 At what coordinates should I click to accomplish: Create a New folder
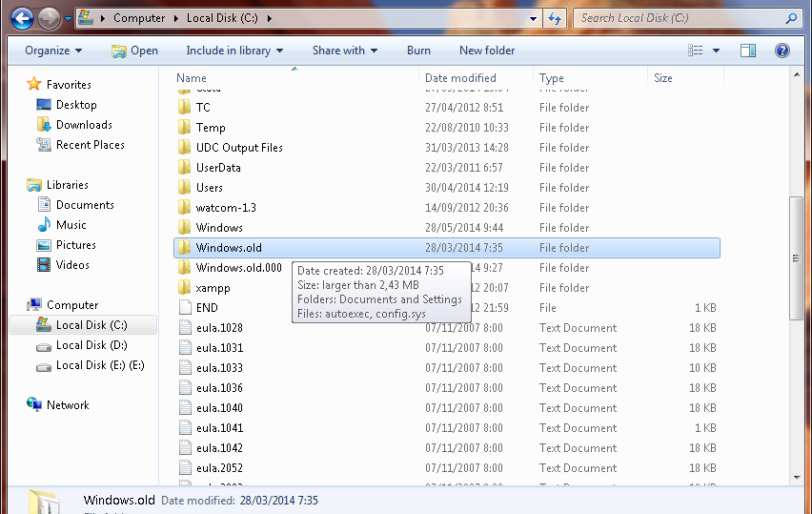(x=487, y=51)
